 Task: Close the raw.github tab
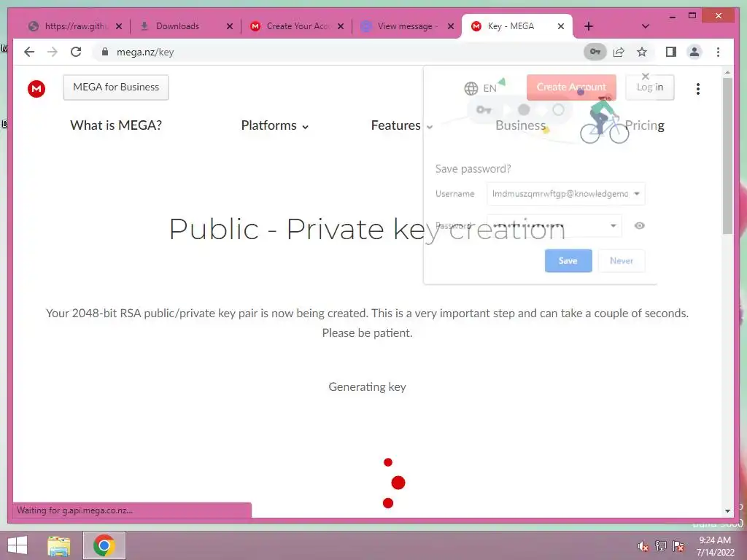119,26
